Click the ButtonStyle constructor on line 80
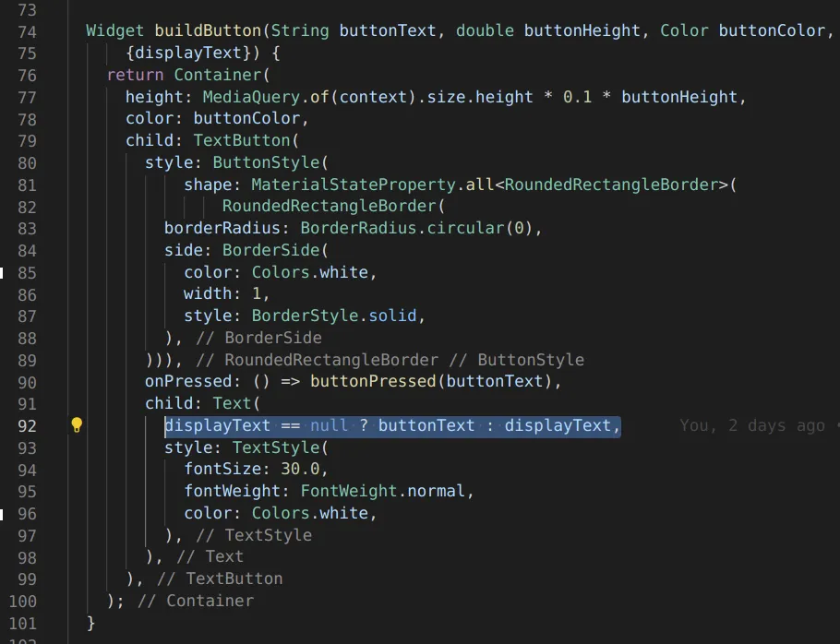 click(x=266, y=162)
